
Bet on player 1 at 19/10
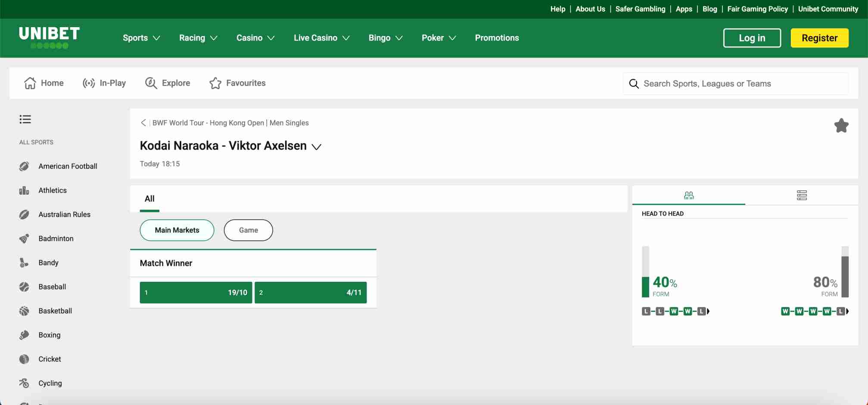point(196,293)
